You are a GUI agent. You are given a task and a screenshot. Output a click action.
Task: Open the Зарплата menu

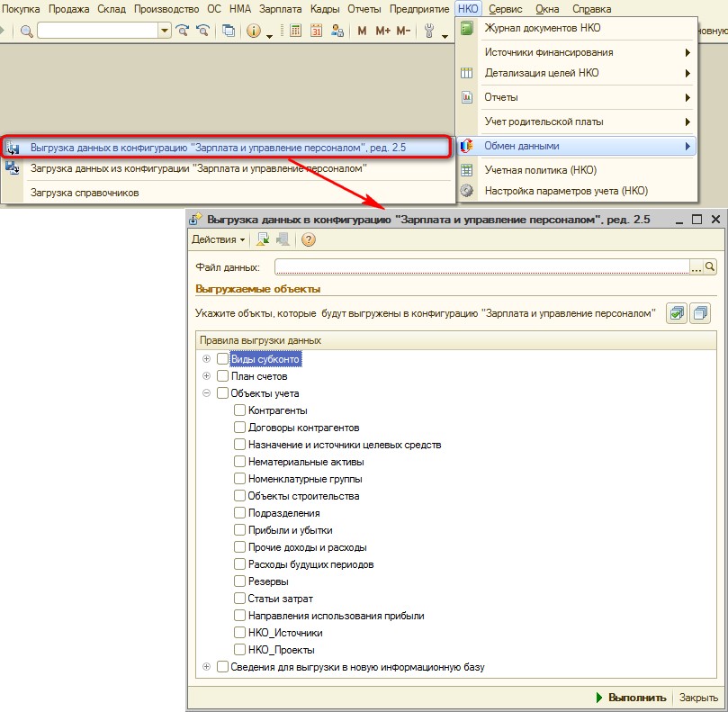pos(281,9)
